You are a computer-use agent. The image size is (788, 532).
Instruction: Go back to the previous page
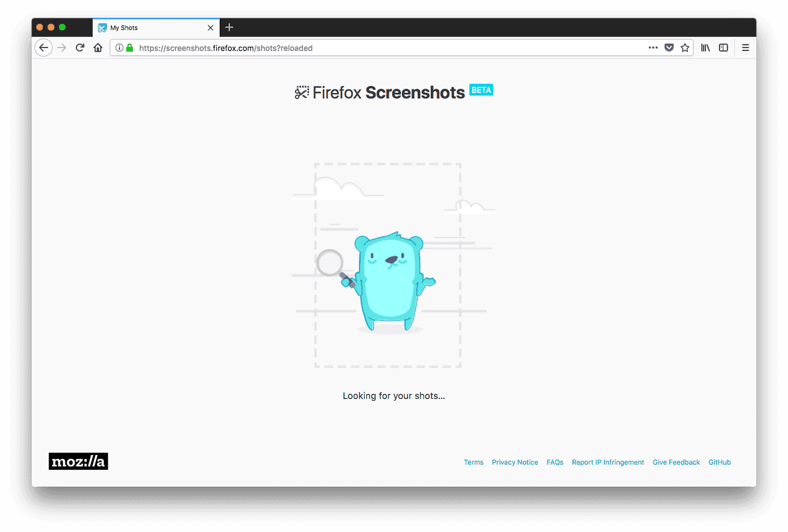tap(43, 48)
